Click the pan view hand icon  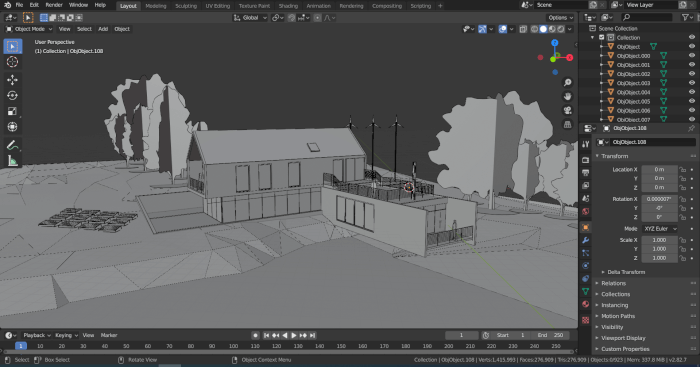[x=567, y=96]
